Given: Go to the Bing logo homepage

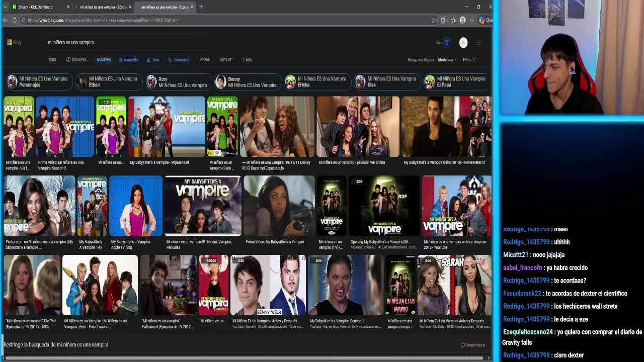Looking at the screenshot, I should (14, 42).
